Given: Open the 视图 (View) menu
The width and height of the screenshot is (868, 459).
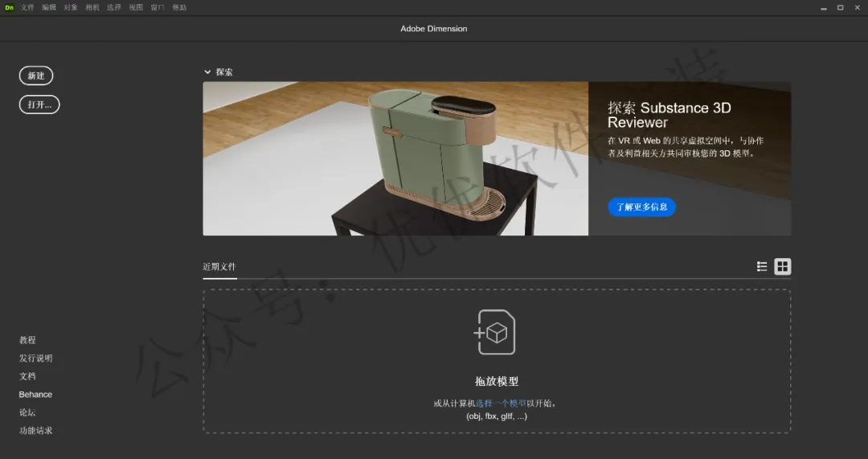Looking at the screenshot, I should coord(136,7).
